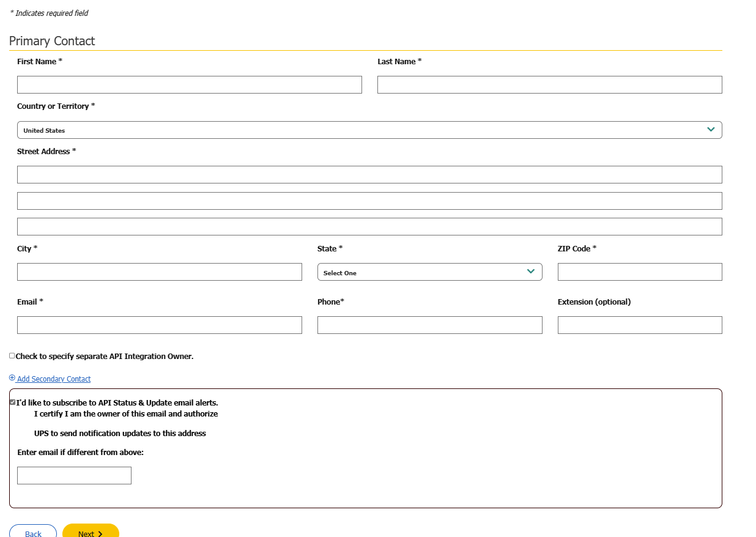The width and height of the screenshot is (756, 537).
Task: Click the second Street Address line field
Action: (x=369, y=201)
